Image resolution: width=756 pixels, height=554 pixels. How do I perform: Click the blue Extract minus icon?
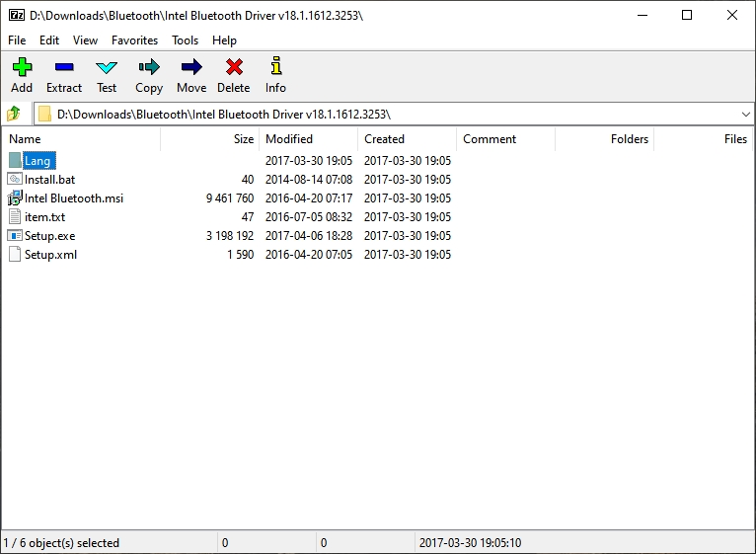coord(64,66)
